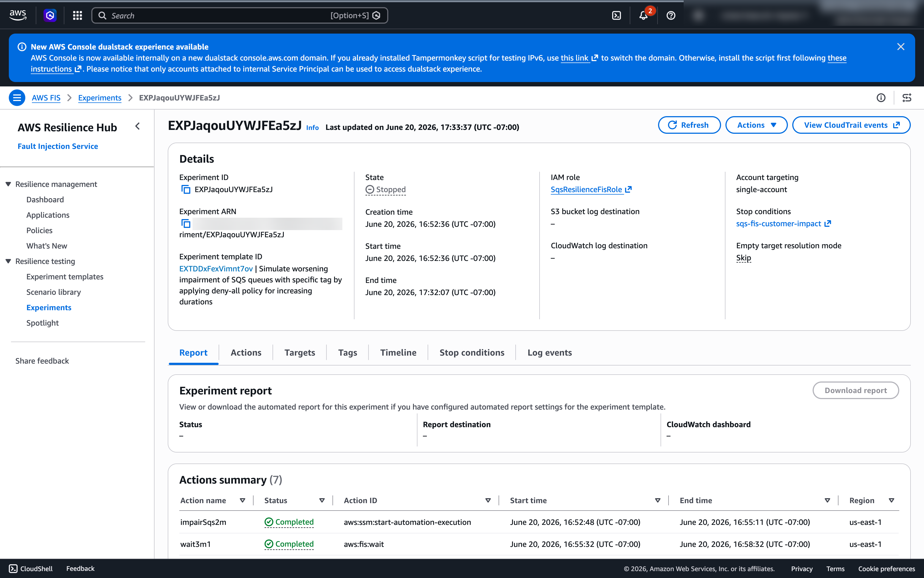Dismiss the dualstack experience banner
Screen dimensions: 924x578
click(x=901, y=47)
